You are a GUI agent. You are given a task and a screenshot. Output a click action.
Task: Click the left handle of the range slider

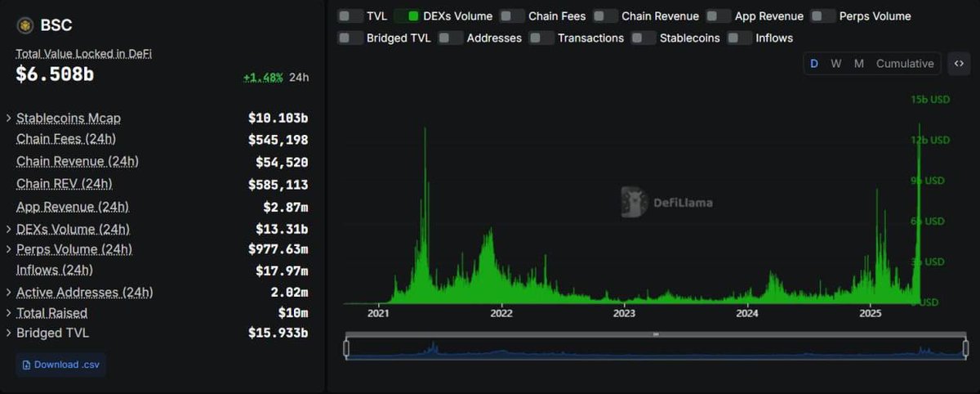point(346,349)
